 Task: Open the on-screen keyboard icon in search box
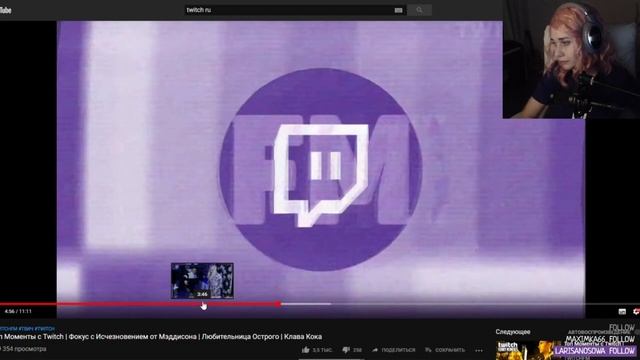tap(398, 10)
